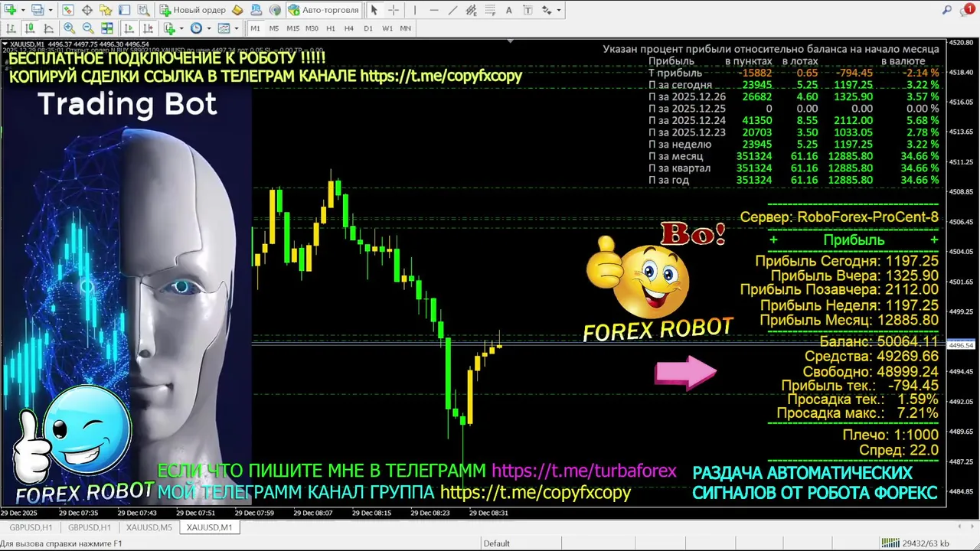The width and height of the screenshot is (980, 551).
Task: Open the search magnifier icon
Action: (946, 10)
